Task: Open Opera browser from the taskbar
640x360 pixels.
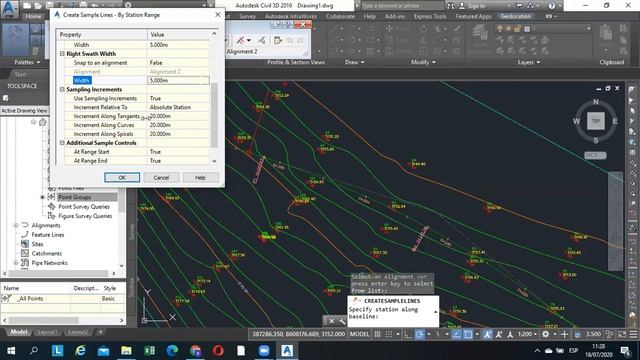Action: 218,350
